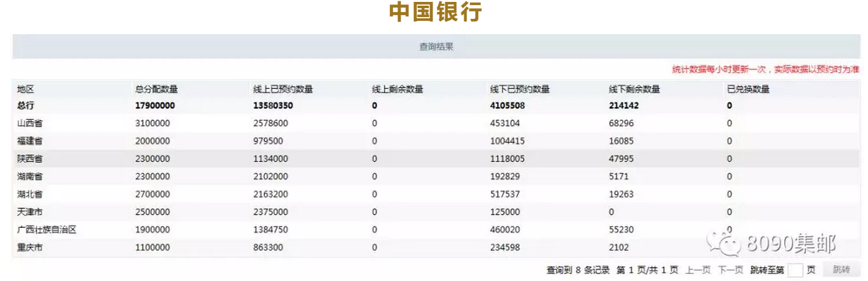Click the 下一页 link
868x281 pixels.
point(730,270)
